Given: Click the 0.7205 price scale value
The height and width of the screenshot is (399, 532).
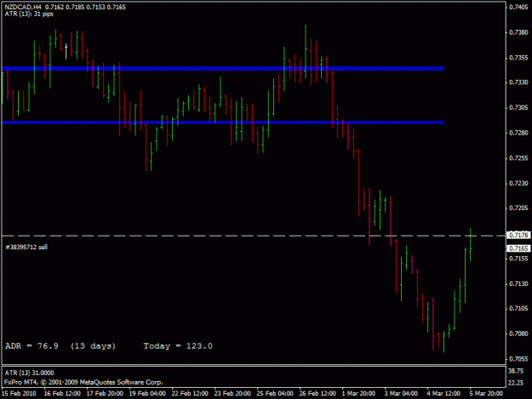Looking at the screenshot, I should [x=518, y=208].
